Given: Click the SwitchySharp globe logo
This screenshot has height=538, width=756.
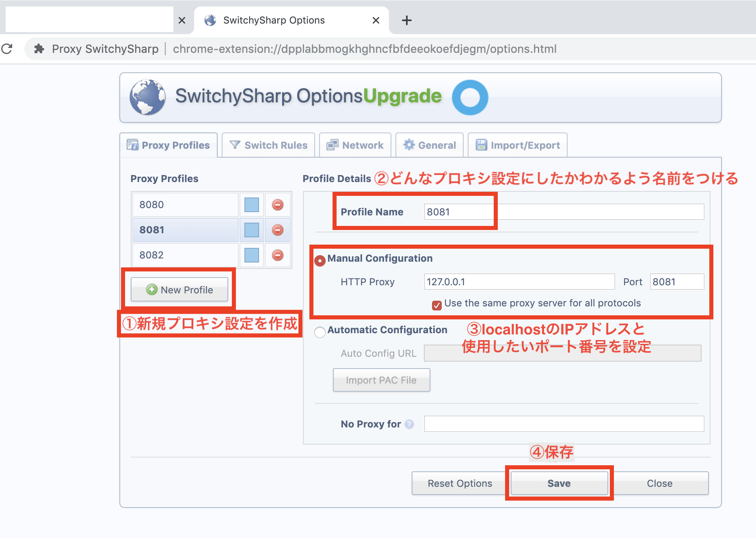Looking at the screenshot, I should tap(147, 98).
